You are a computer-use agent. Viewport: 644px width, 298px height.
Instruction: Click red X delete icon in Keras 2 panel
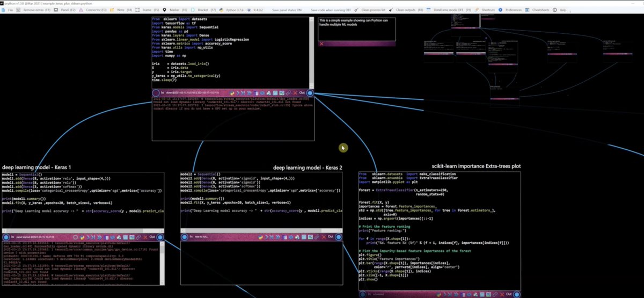coord(324,236)
